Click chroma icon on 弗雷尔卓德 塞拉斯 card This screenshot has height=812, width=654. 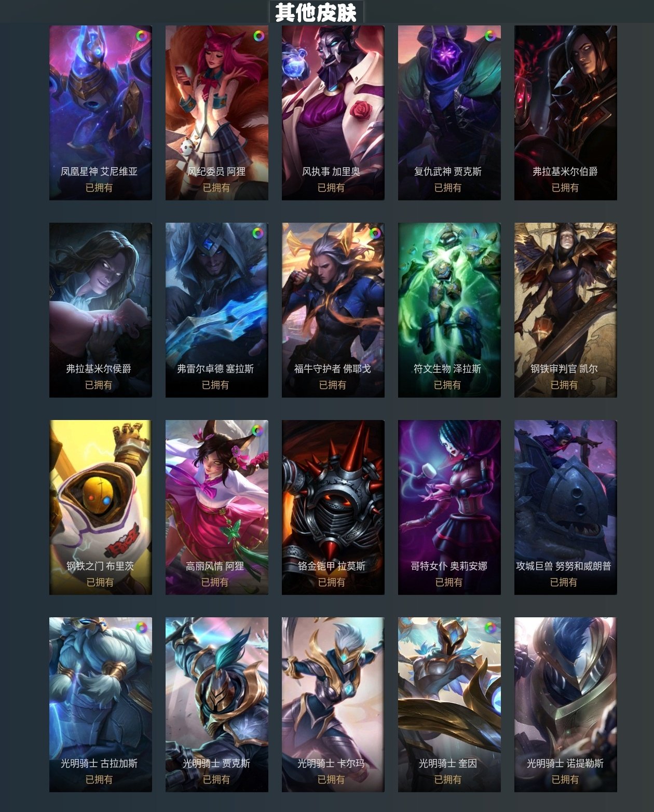click(x=258, y=233)
